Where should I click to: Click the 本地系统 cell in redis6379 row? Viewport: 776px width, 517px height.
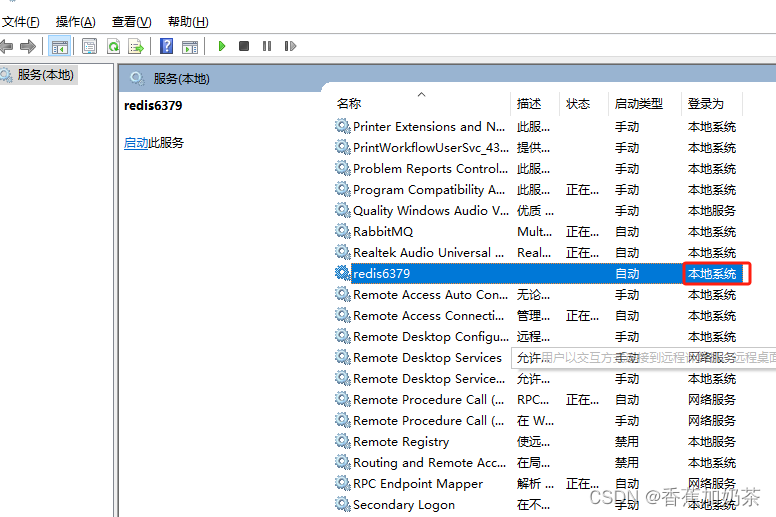pyautogui.click(x=712, y=274)
